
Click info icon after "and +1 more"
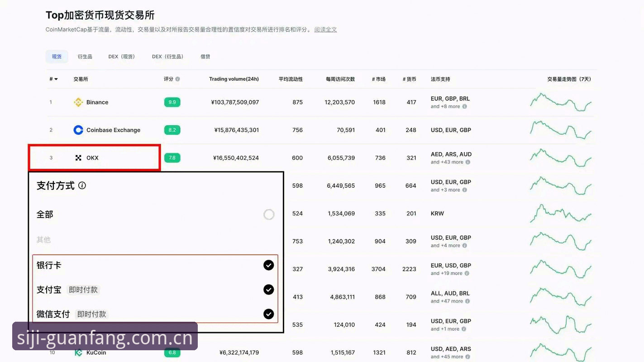tap(464, 329)
